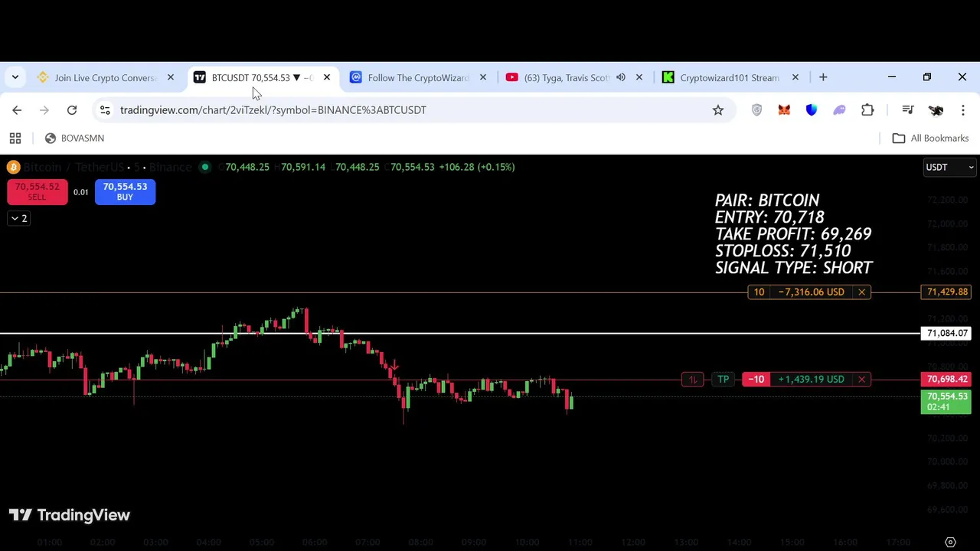Bookmark this page with the star icon

pyautogui.click(x=718, y=110)
